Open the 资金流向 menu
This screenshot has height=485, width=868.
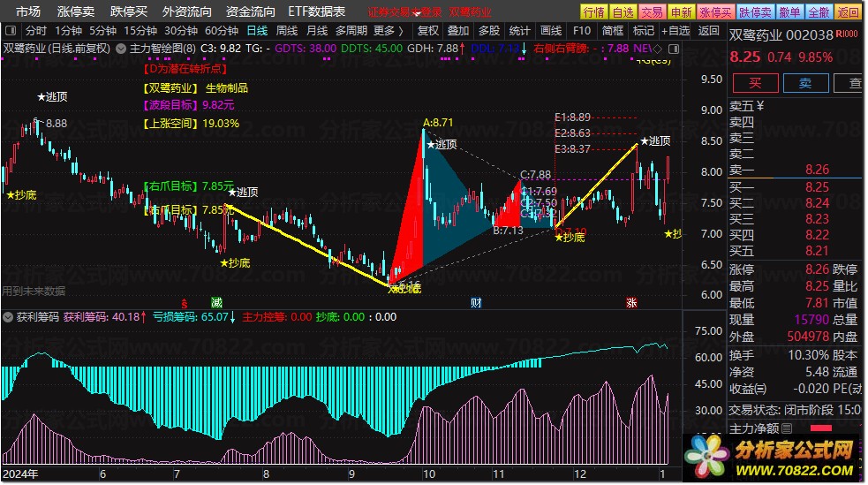pyautogui.click(x=250, y=11)
